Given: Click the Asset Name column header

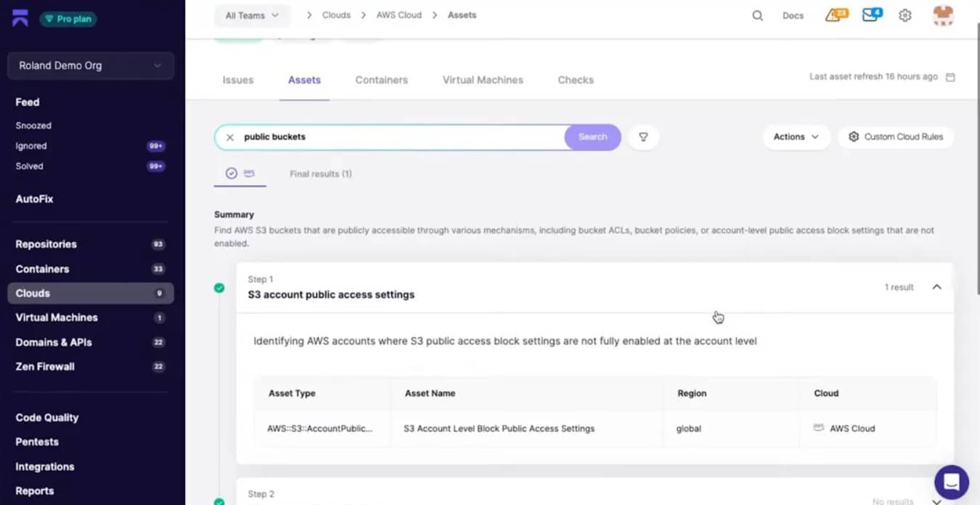Looking at the screenshot, I should (x=430, y=393).
